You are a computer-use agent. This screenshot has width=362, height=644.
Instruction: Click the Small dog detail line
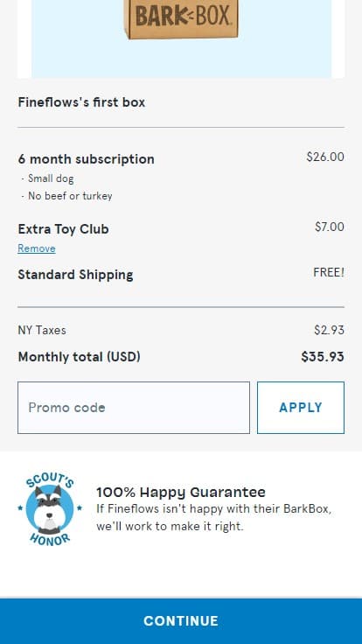coord(47,178)
